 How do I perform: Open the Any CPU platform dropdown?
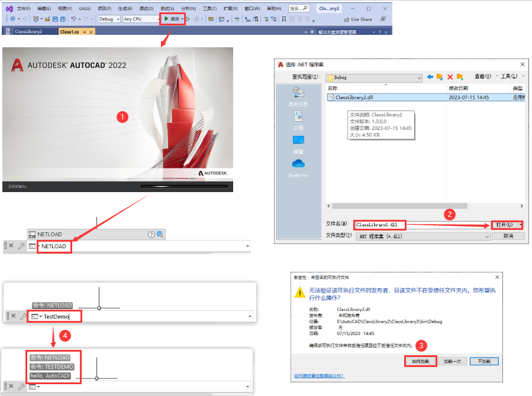pos(141,19)
